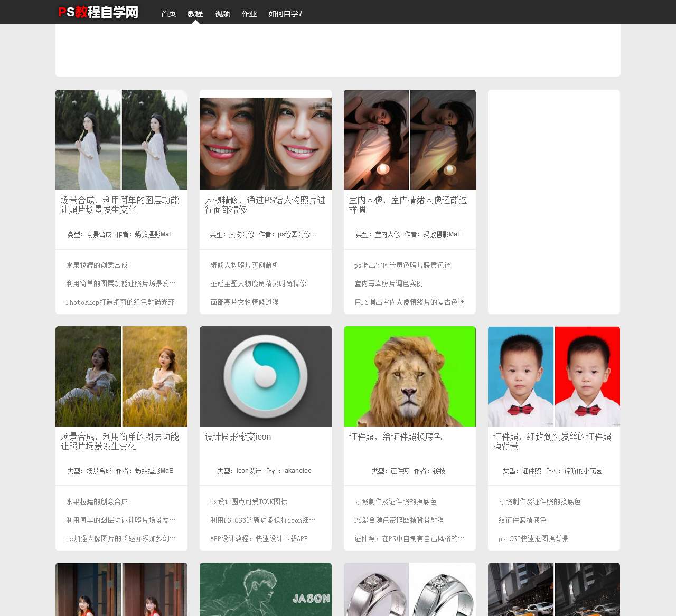Open related link 面部亮片女性精修过程

pos(245,302)
